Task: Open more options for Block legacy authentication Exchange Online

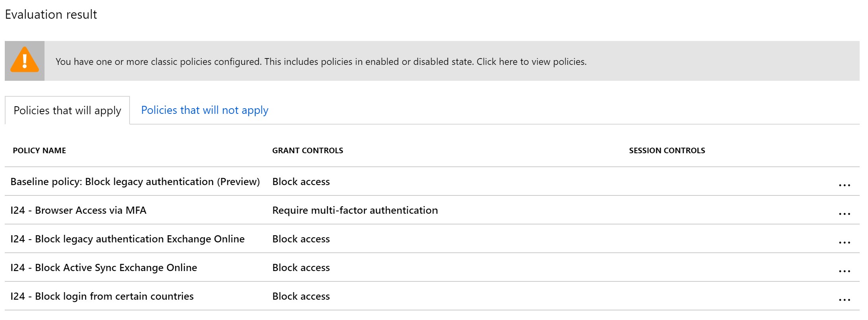Action: (x=844, y=242)
